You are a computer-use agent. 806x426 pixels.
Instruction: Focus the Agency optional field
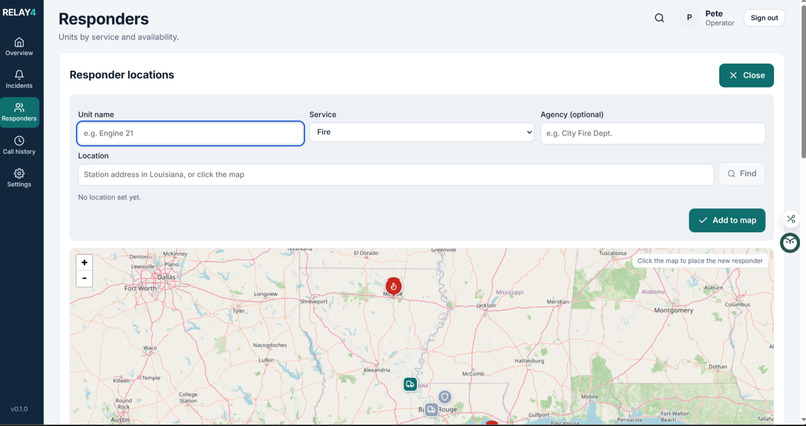[x=653, y=134]
